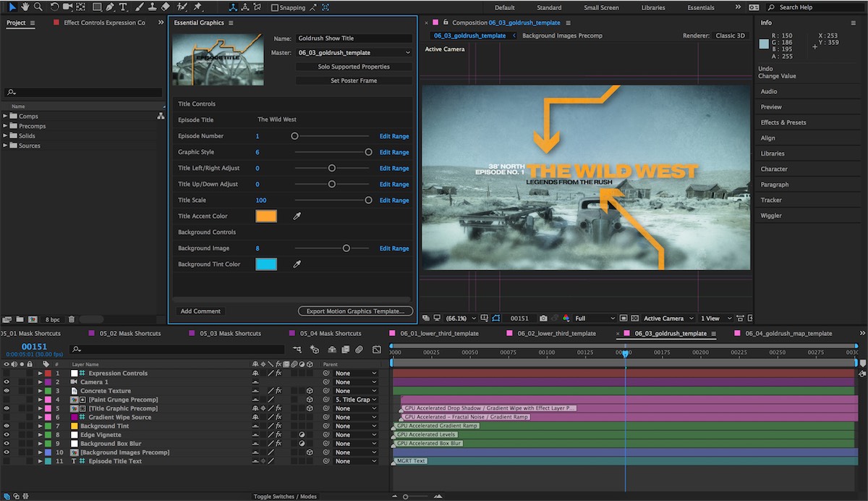Click Export Motion Graphics Template button
Screen dimensions: 868x501
tap(355, 311)
